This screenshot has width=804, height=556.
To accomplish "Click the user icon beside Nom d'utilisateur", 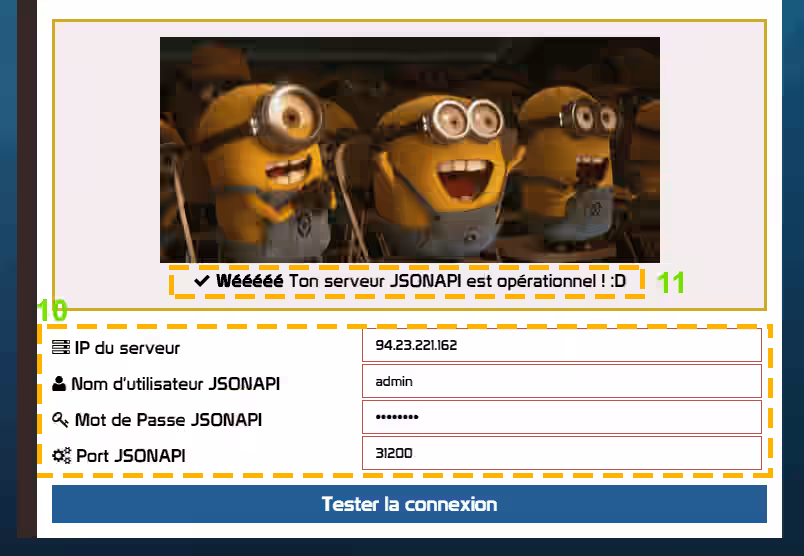I will pos(59,383).
